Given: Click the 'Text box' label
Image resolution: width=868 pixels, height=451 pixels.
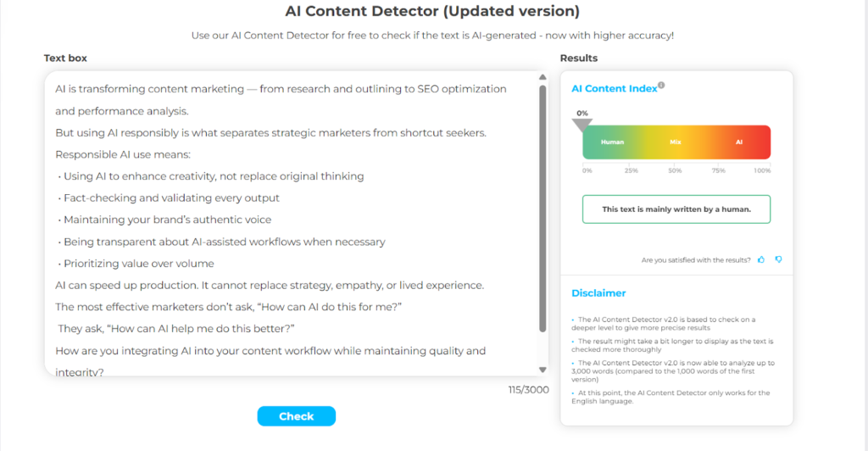Looking at the screenshot, I should pyautogui.click(x=65, y=58).
